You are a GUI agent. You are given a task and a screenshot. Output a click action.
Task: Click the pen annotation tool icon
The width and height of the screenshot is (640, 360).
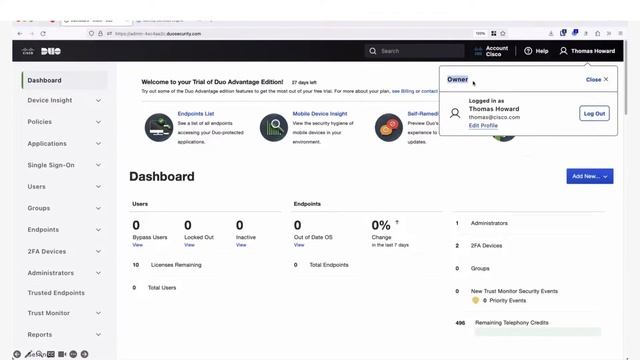(28, 354)
